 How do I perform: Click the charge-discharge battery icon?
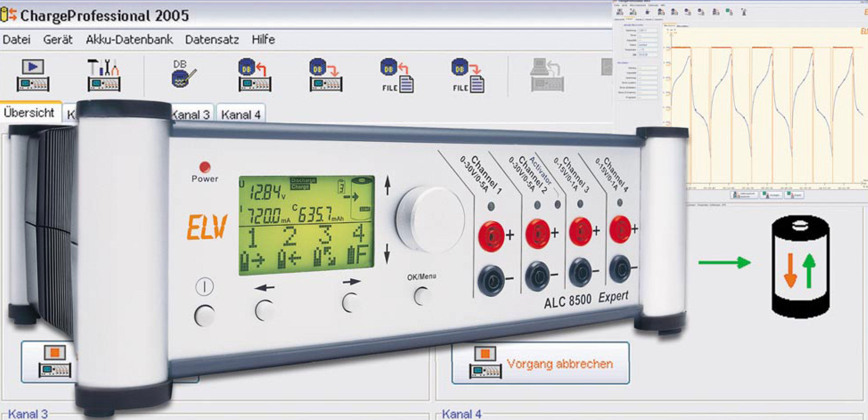tap(800, 267)
